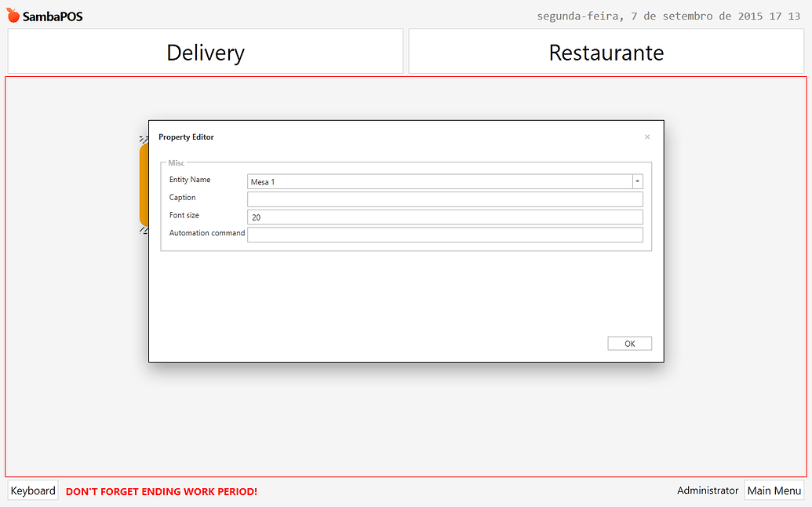Click the Administrator user label
Viewport: 812px width, 507px height.
click(x=707, y=490)
